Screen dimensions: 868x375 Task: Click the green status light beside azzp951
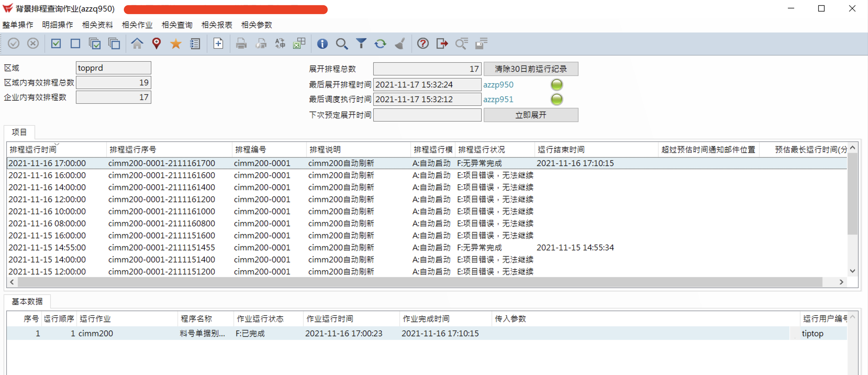pyautogui.click(x=557, y=99)
